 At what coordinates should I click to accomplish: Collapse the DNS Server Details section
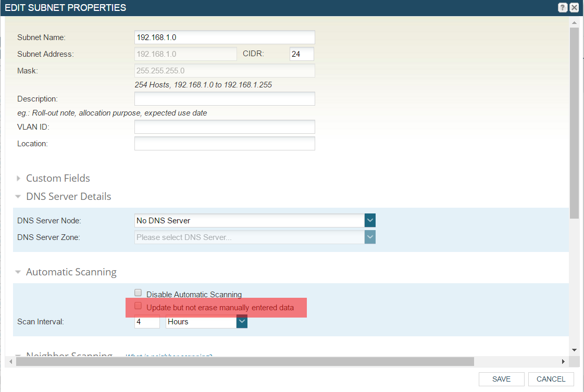coord(18,197)
